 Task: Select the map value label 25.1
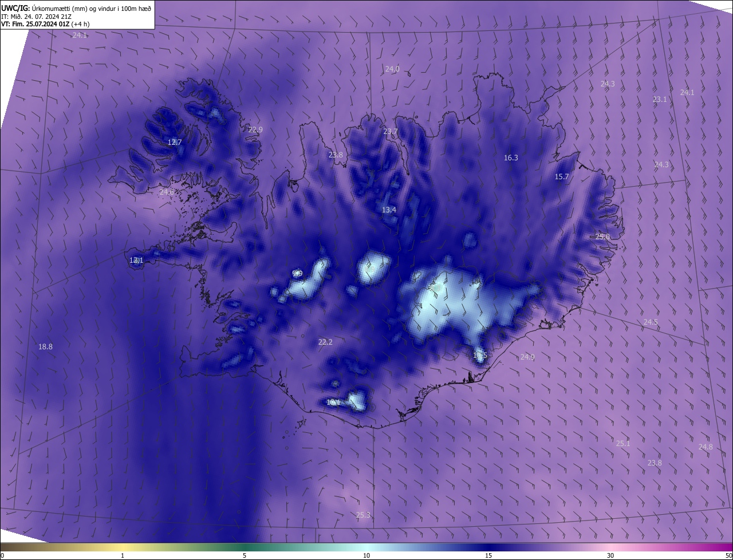(623, 443)
